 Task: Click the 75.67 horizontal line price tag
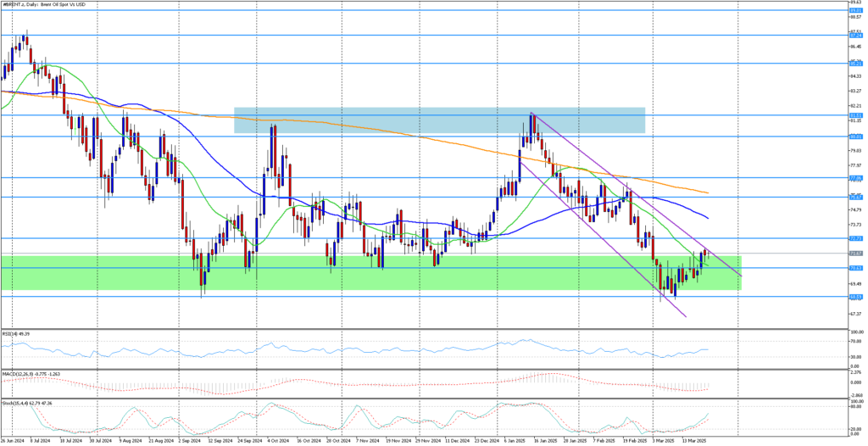[x=855, y=197]
